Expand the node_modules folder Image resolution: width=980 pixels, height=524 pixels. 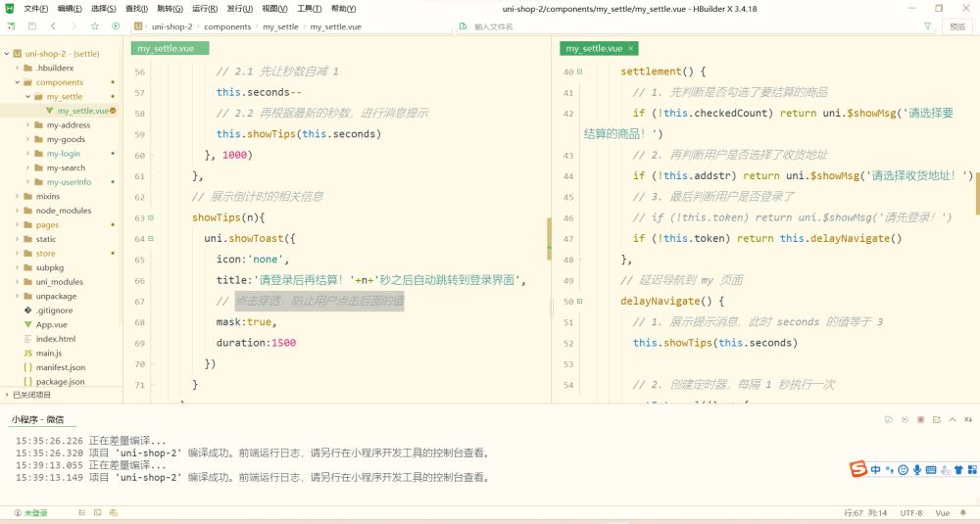[17, 211]
